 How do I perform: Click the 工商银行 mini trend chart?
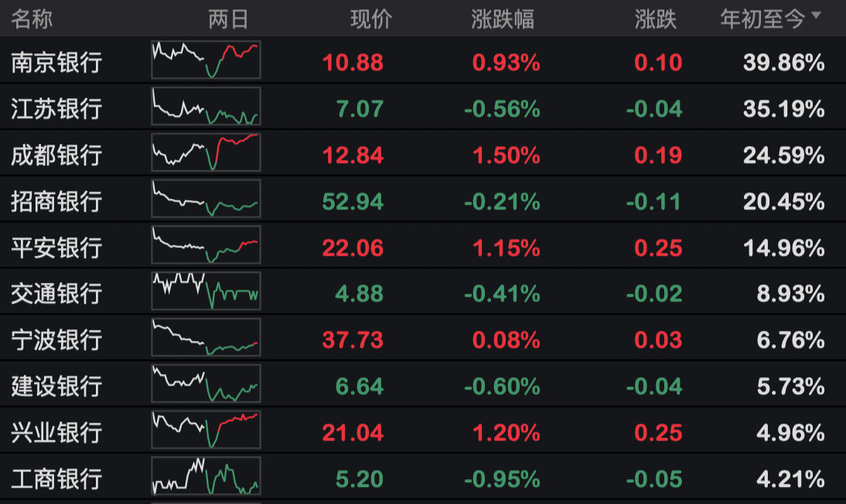point(206,476)
